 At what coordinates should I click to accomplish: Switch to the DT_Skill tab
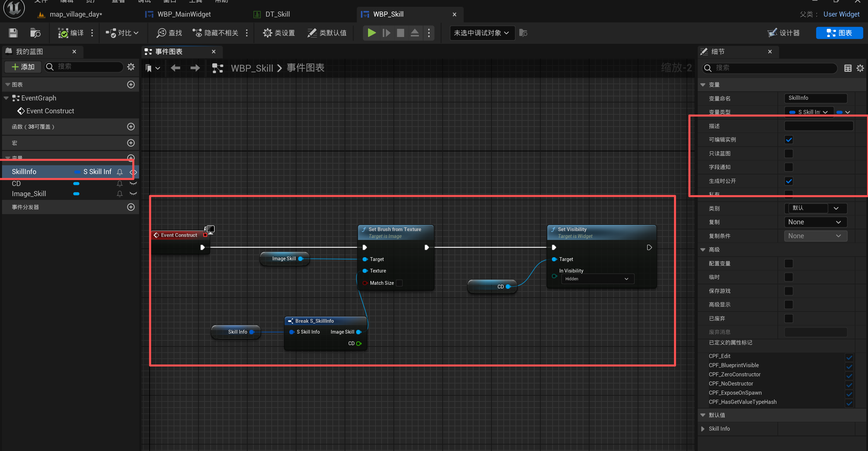coord(277,14)
